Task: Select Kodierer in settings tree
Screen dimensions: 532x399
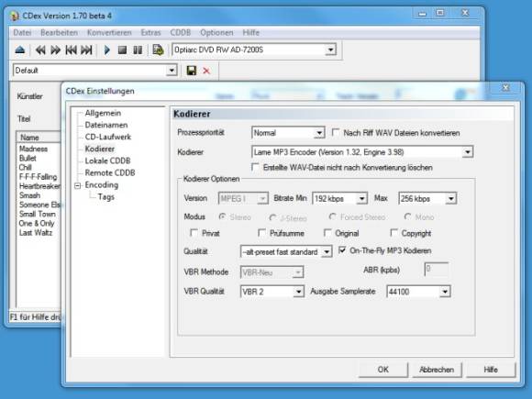Action: 99,149
